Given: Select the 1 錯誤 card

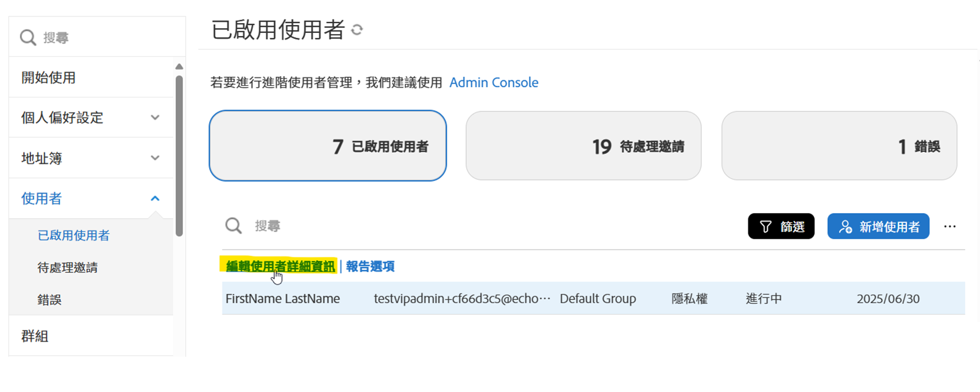Looking at the screenshot, I should pyautogui.click(x=839, y=145).
